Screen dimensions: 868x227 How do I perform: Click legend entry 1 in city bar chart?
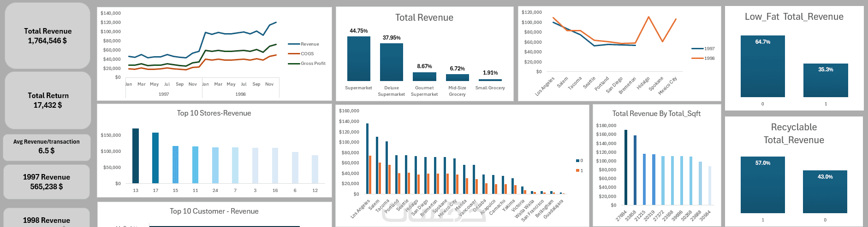580,171
